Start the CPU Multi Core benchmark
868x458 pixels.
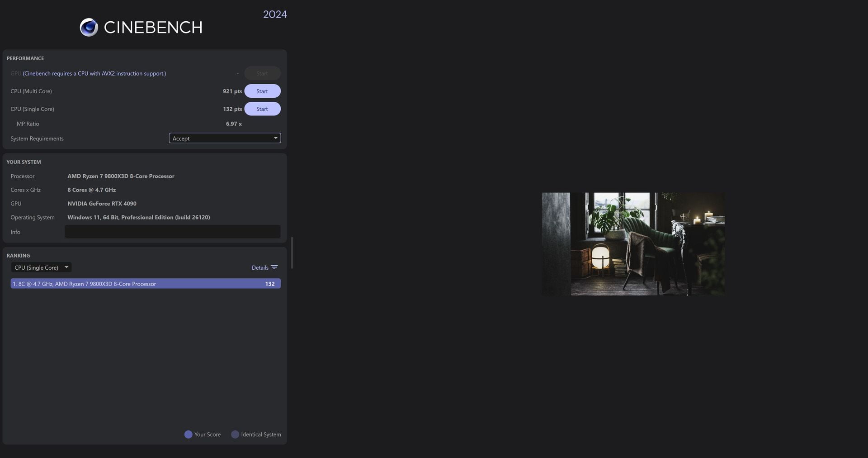(262, 91)
